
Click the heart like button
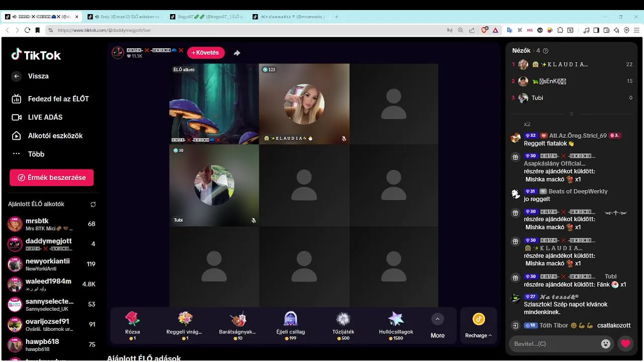(625, 344)
